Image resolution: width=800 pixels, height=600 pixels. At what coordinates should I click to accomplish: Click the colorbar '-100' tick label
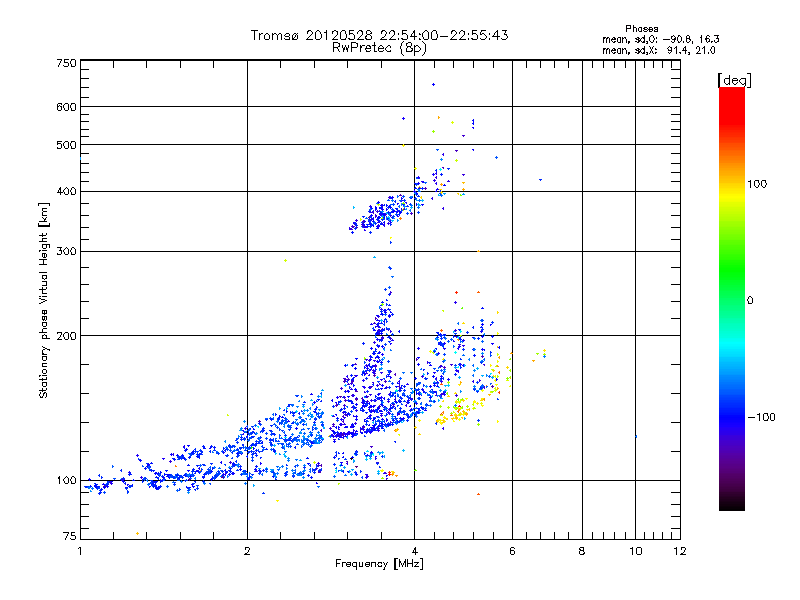coord(761,417)
